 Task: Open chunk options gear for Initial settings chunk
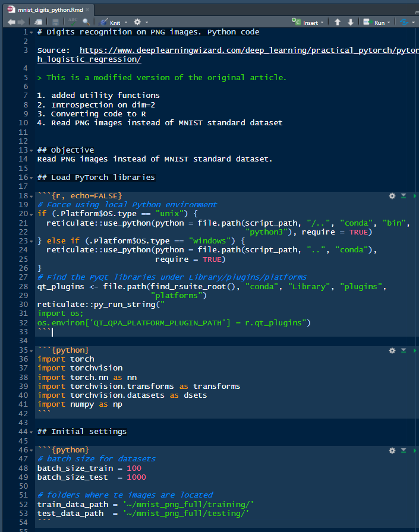(392, 451)
